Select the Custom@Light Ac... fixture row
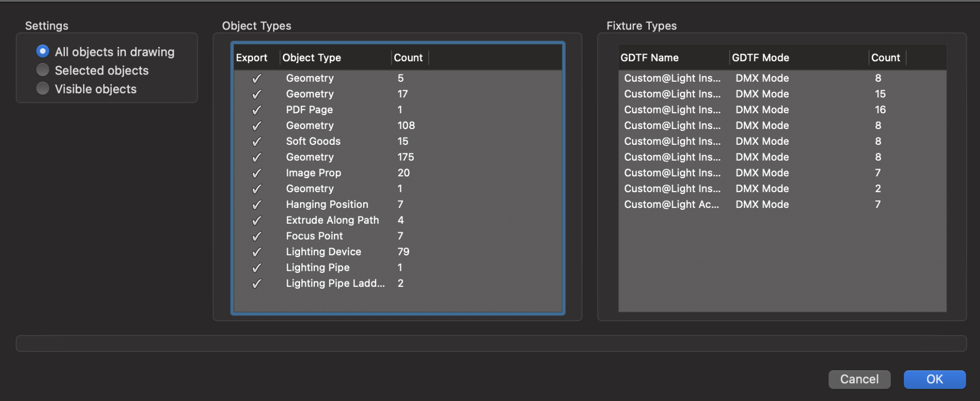 click(671, 205)
